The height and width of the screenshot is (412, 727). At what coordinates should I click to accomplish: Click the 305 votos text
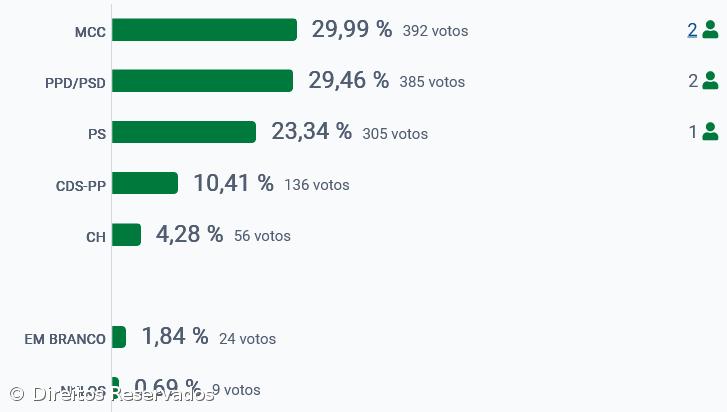395,133
